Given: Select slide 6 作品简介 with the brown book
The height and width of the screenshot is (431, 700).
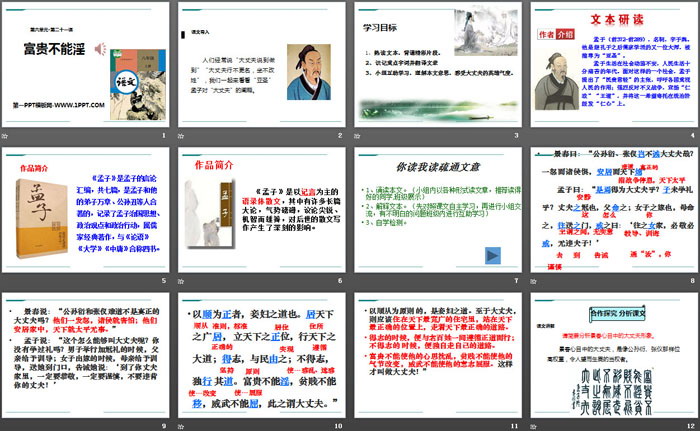Looking at the screenshot, I should (x=262, y=210).
